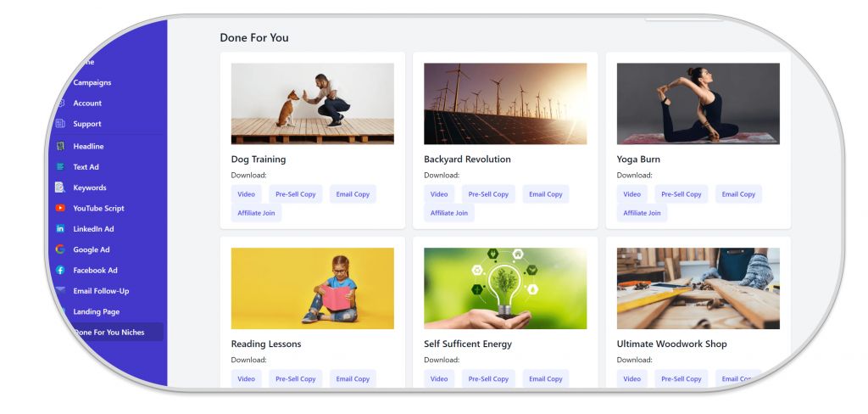The width and height of the screenshot is (868, 414).
Task: Click Pre-Sell Copy under Backyard Revolution
Action: [x=488, y=194]
